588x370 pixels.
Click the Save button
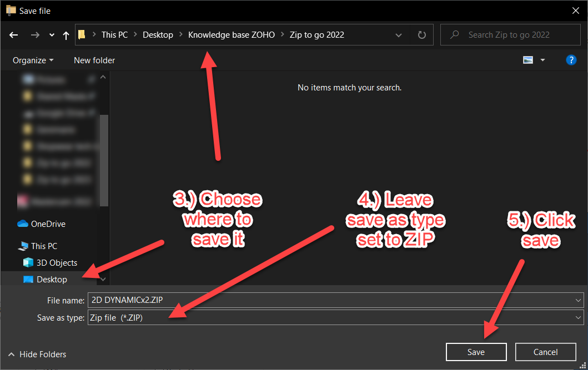click(476, 352)
